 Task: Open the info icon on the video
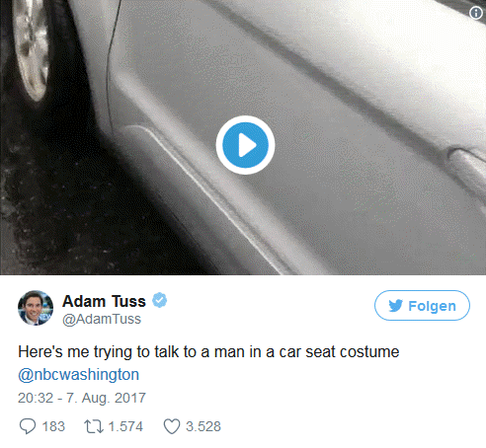point(476,13)
